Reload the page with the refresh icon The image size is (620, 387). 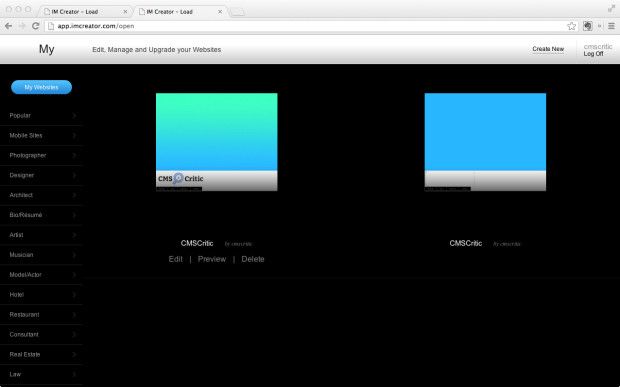pos(35,26)
